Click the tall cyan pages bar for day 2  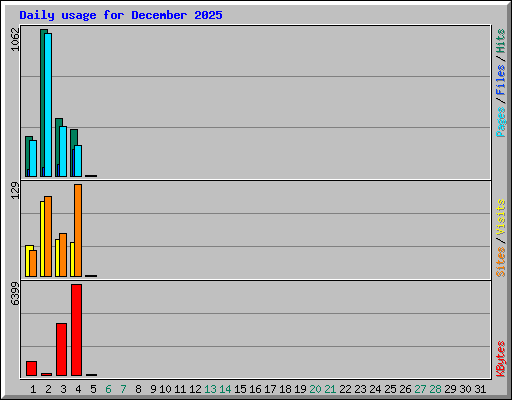coord(48,105)
